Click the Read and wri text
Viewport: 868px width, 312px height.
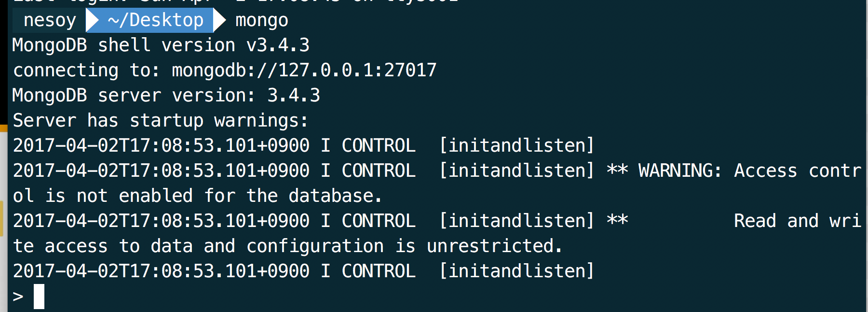[x=798, y=221]
